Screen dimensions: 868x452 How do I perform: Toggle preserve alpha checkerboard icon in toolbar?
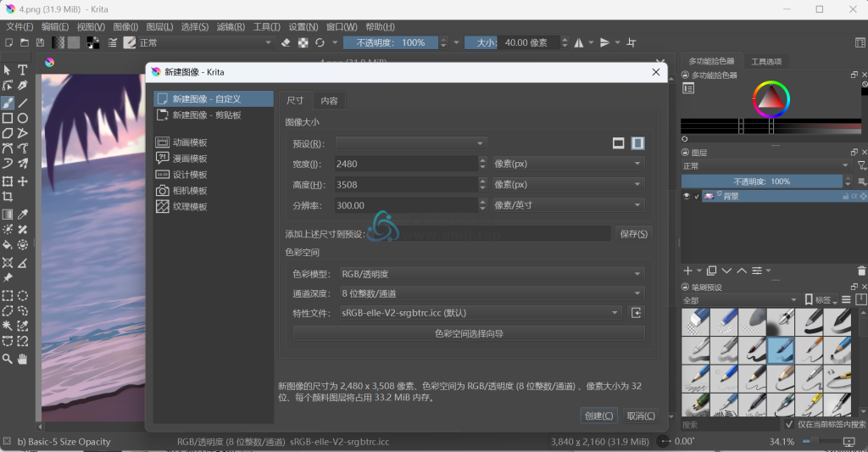coord(303,42)
